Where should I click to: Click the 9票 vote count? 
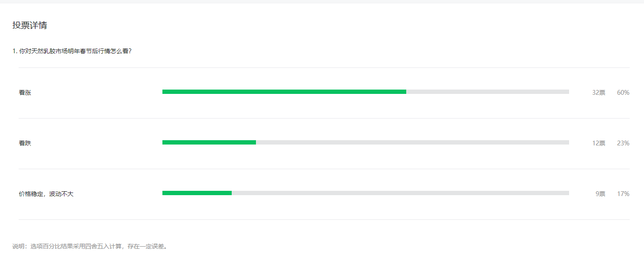tap(601, 194)
